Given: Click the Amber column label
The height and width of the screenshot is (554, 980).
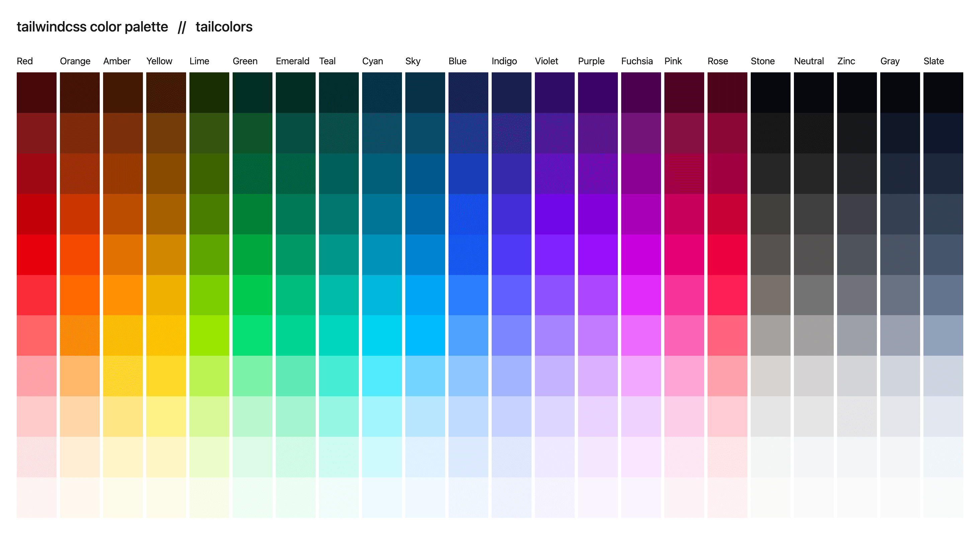Looking at the screenshot, I should tap(117, 61).
